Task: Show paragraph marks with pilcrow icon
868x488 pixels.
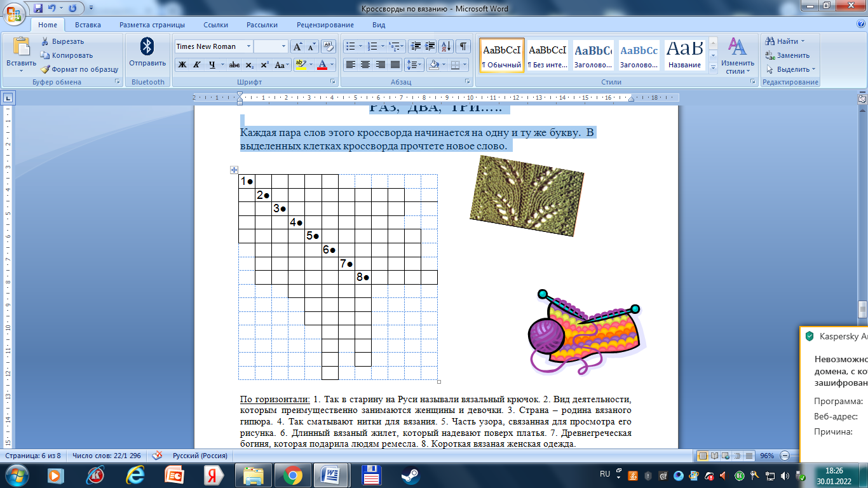Action: coord(463,46)
